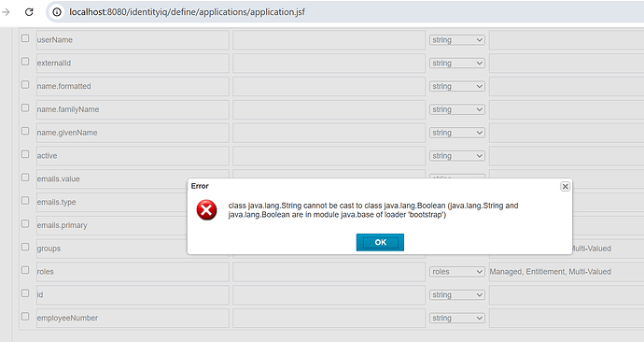Viewport: 644px width, 342px height.
Task: Check the userName attribute checkbox
Action: coord(25,37)
